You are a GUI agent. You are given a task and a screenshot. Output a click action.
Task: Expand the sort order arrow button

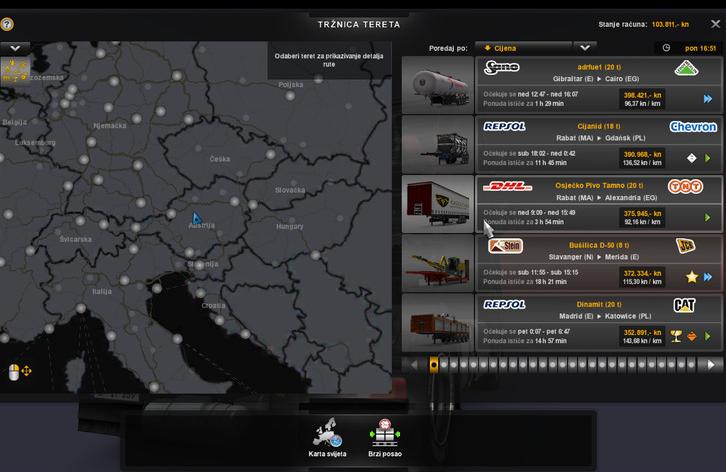click(x=585, y=47)
